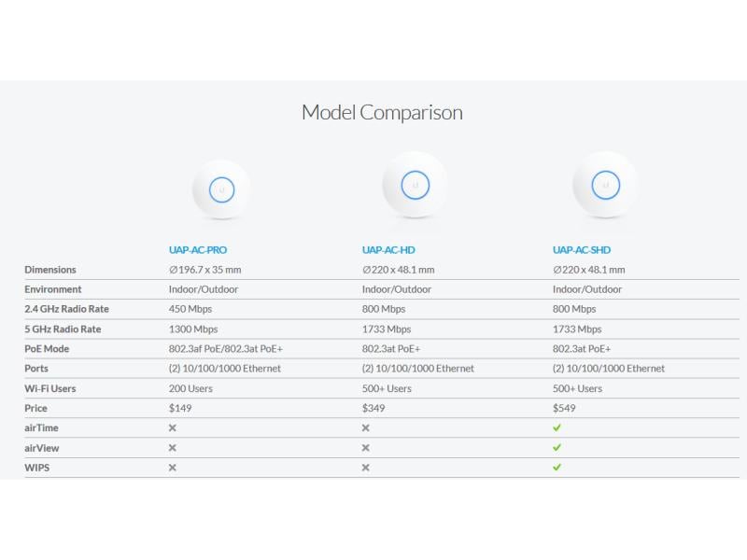Viewport: 747px width, 560px height.
Task: Click the green airView checkmark for UAP-AC-SHD
Action: pyautogui.click(x=557, y=448)
